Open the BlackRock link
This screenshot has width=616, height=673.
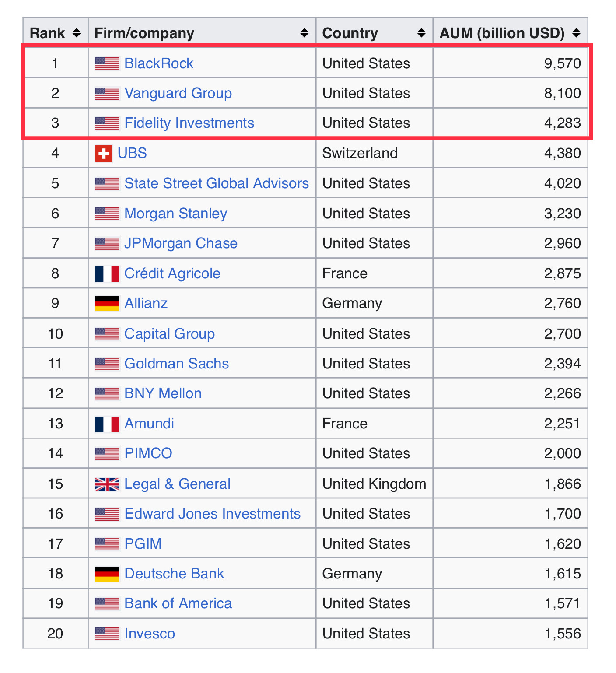[x=159, y=63]
